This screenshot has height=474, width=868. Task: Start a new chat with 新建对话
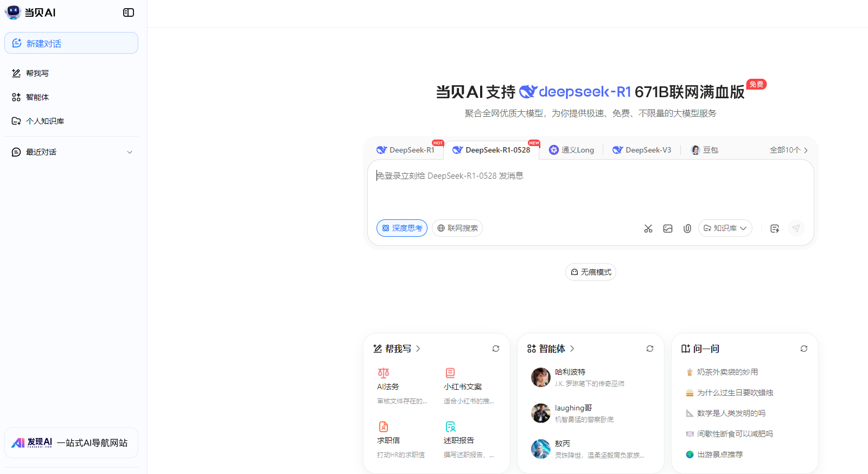click(71, 43)
